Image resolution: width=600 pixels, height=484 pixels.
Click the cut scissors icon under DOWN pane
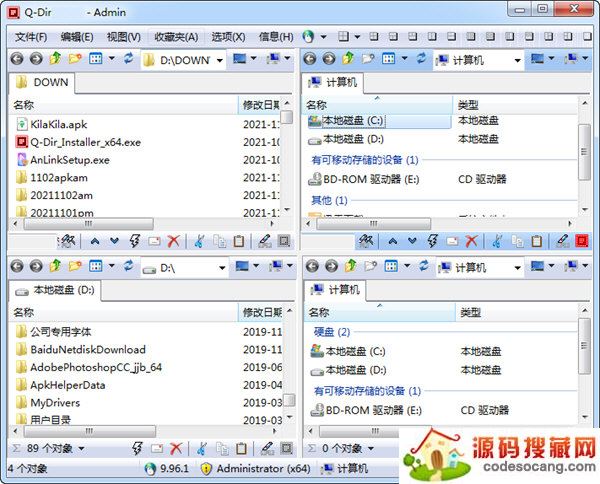(199, 241)
